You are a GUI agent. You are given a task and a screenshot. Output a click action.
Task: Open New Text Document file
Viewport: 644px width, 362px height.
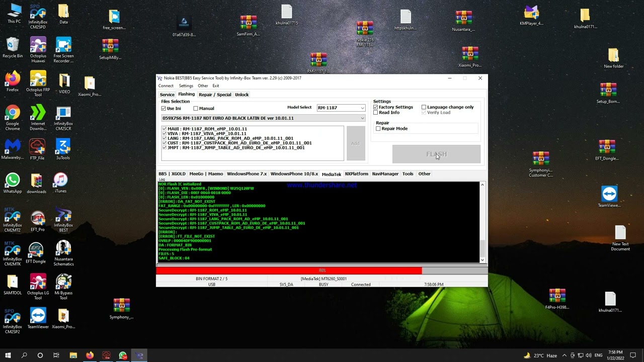point(620,238)
